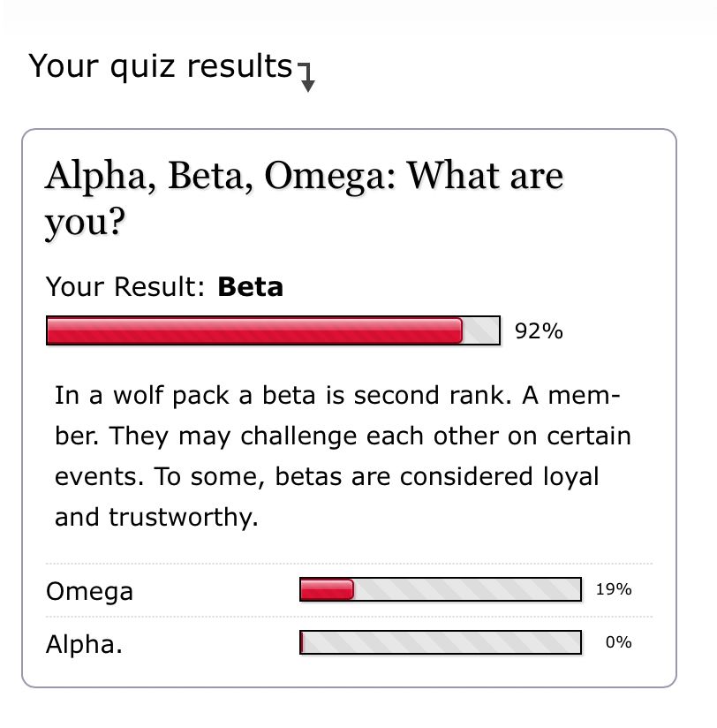Click the Beta 92% progress bar
717x728 pixels.
pyautogui.click(x=273, y=330)
